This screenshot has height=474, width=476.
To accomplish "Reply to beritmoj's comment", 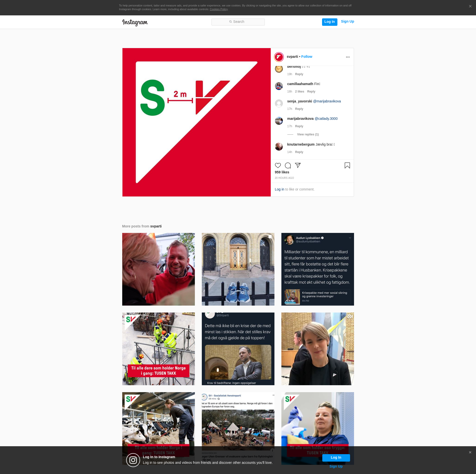I will click(x=299, y=74).
